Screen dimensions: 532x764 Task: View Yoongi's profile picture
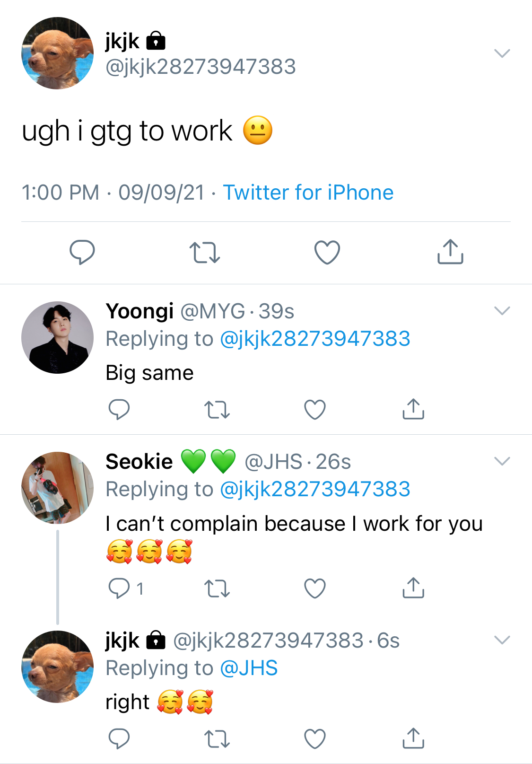pos(58,337)
